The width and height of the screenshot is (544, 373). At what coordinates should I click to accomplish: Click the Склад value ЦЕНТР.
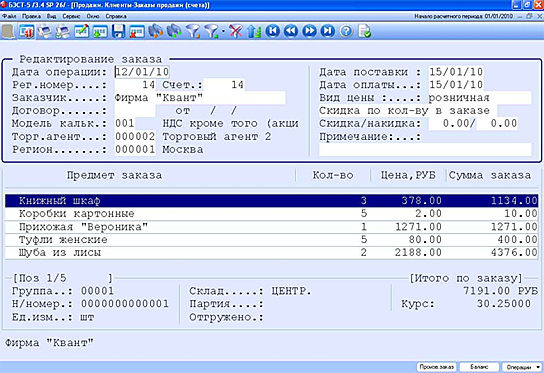(x=291, y=291)
